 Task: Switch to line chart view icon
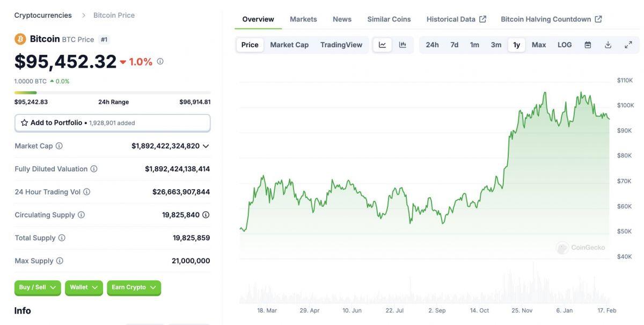pos(382,45)
